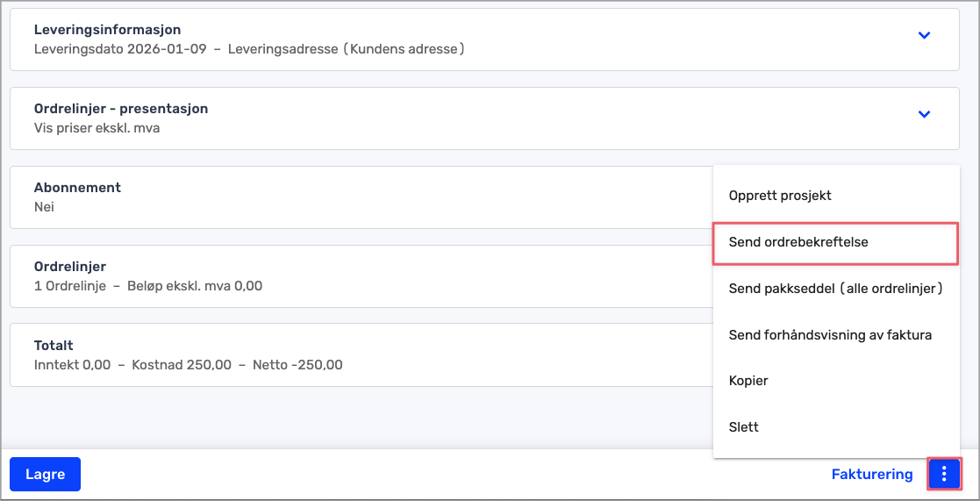Viewport: 980px width, 501px height.
Task: Click Kopier in the actions menu
Action: [x=748, y=382]
